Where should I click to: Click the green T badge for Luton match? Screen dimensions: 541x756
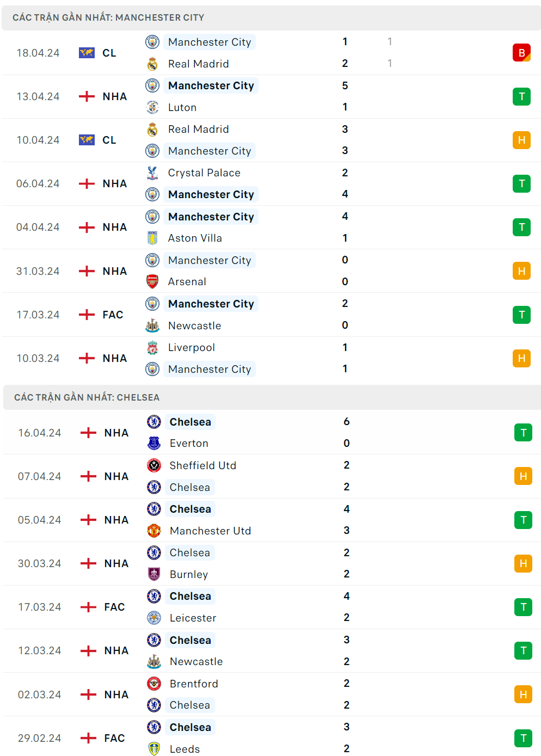coord(521,96)
